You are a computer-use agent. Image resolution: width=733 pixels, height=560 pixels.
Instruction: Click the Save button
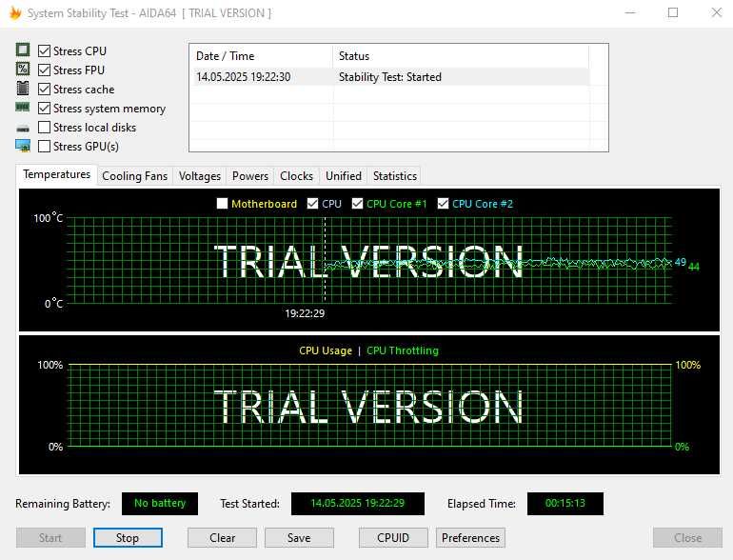tap(299, 537)
